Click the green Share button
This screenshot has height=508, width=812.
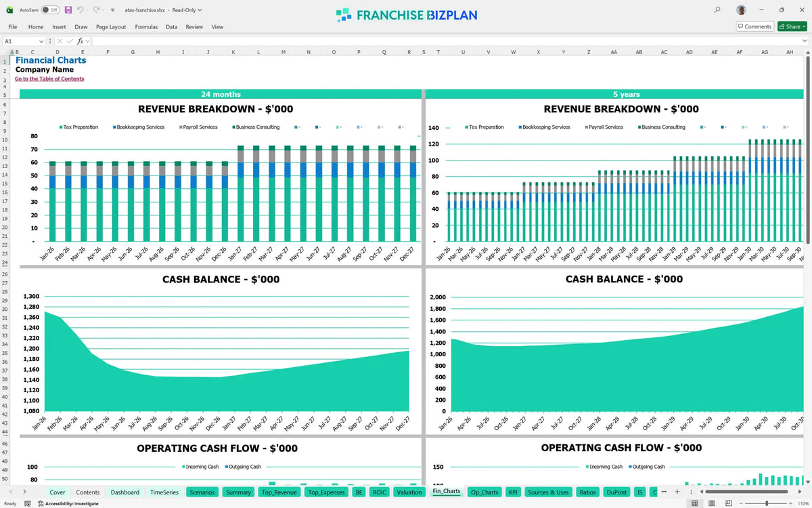[791, 26]
